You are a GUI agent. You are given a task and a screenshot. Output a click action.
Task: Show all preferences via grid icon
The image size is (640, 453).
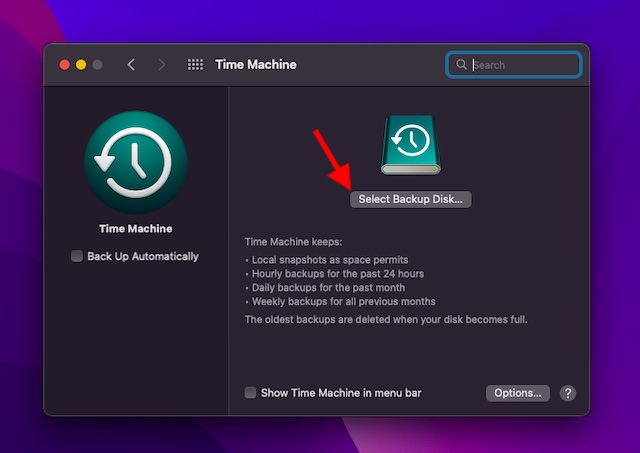pyautogui.click(x=195, y=64)
